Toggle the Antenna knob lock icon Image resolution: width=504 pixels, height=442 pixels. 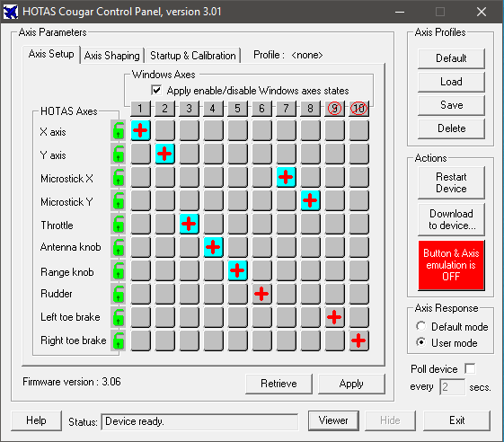(118, 247)
